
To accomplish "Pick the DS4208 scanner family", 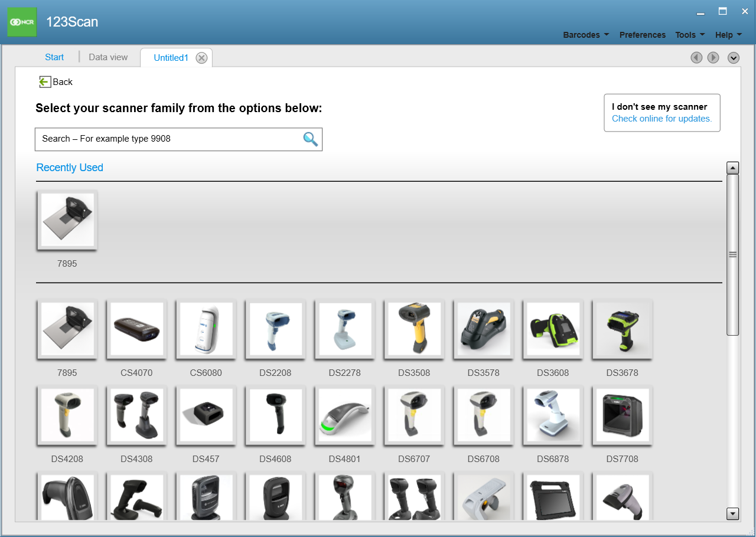I will click(x=67, y=415).
